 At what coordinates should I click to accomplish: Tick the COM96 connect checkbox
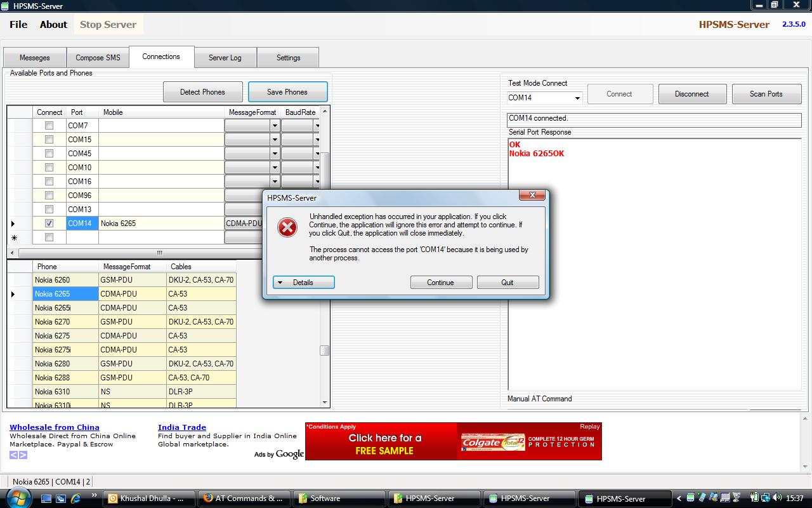[x=49, y=196]
